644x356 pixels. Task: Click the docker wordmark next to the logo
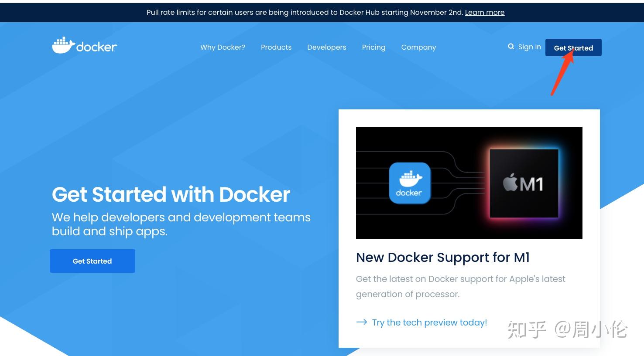pos(96,45)
